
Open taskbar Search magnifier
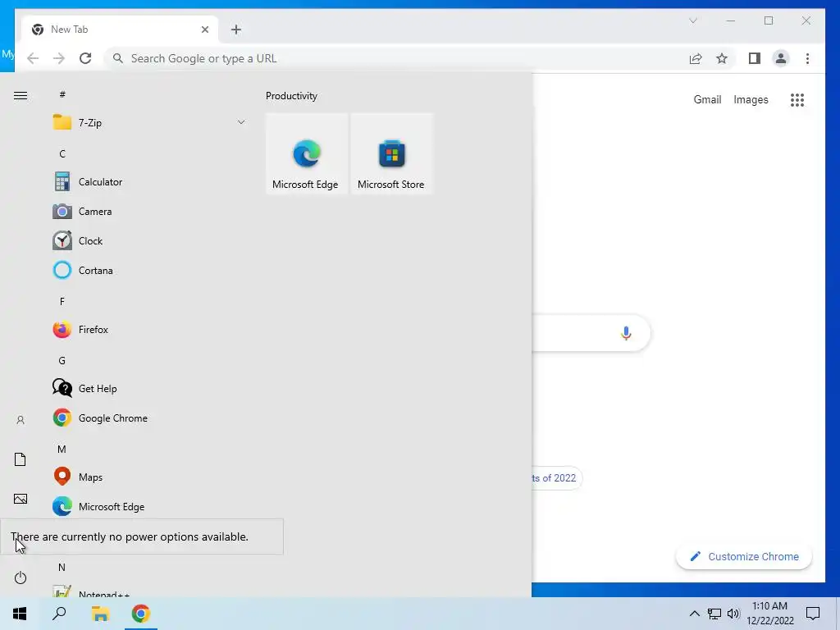59,614
